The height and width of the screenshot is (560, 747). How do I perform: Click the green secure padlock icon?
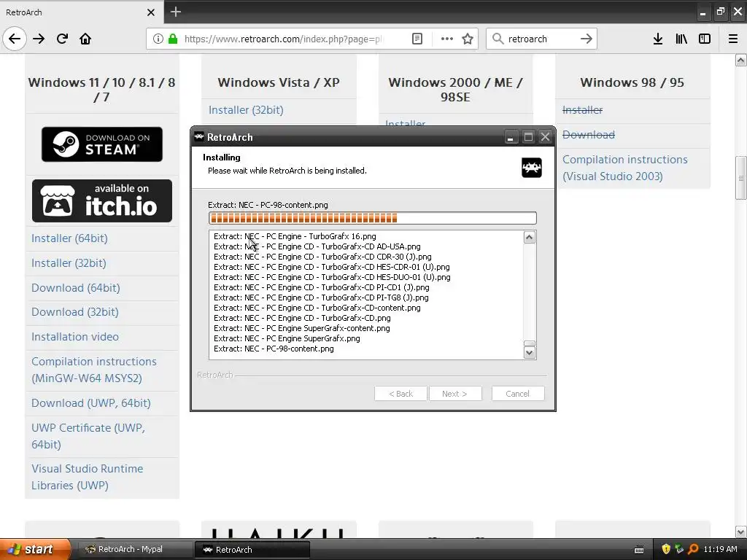(x=173, y=39)
